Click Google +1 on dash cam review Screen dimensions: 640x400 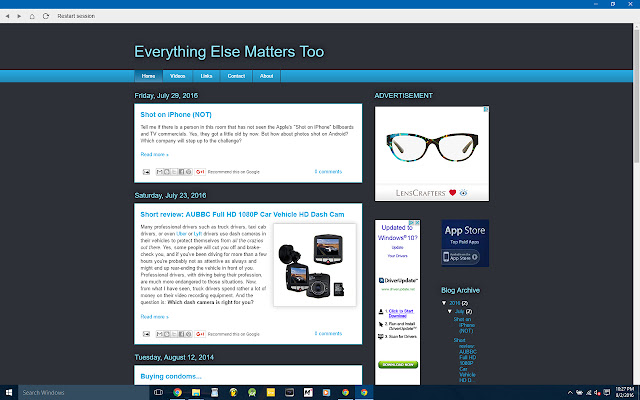coord(200,334)
